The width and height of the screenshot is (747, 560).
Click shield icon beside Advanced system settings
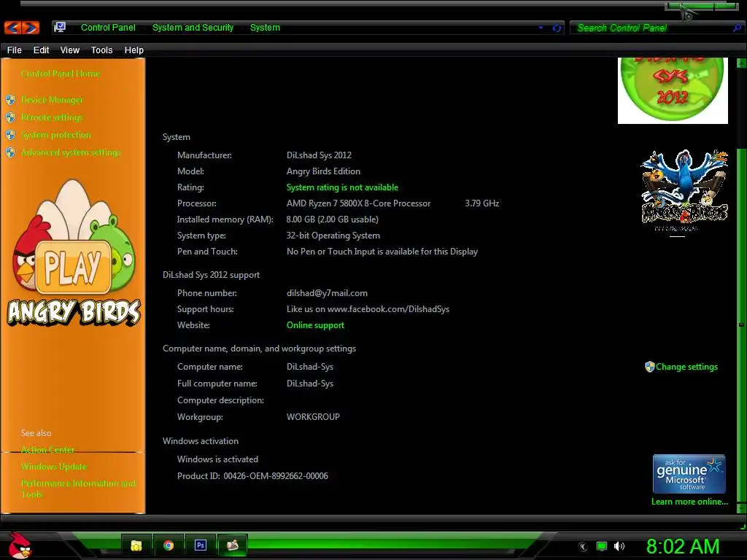[x=10, y=152]
